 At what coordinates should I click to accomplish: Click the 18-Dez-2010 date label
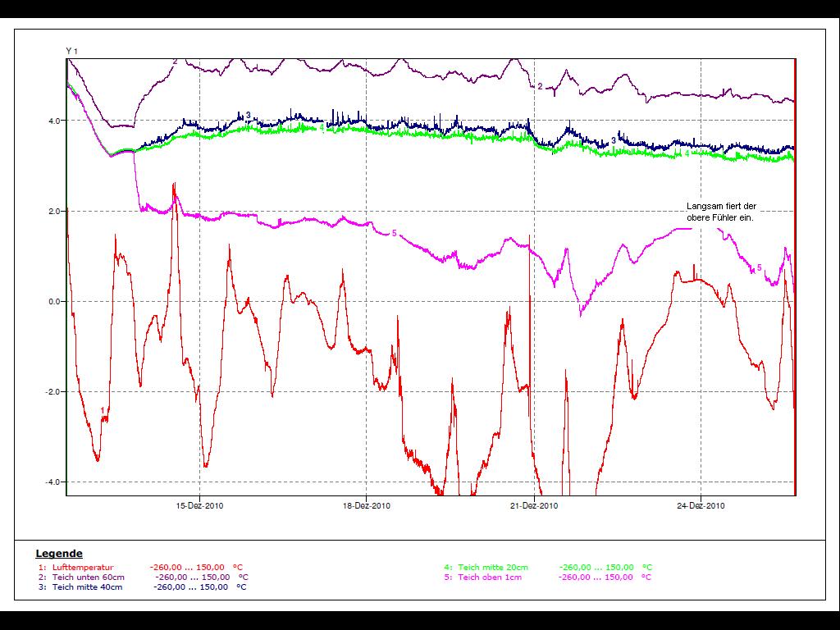pos(367,505)
